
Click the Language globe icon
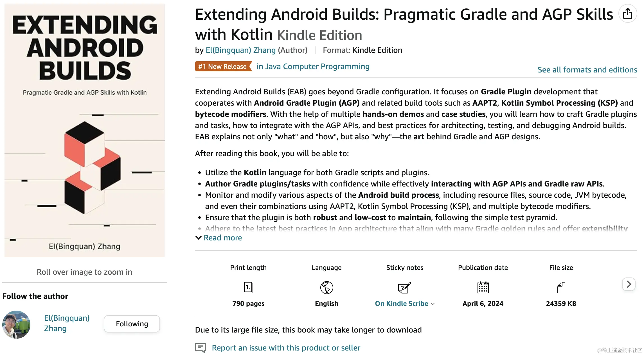tap(326, 287)
